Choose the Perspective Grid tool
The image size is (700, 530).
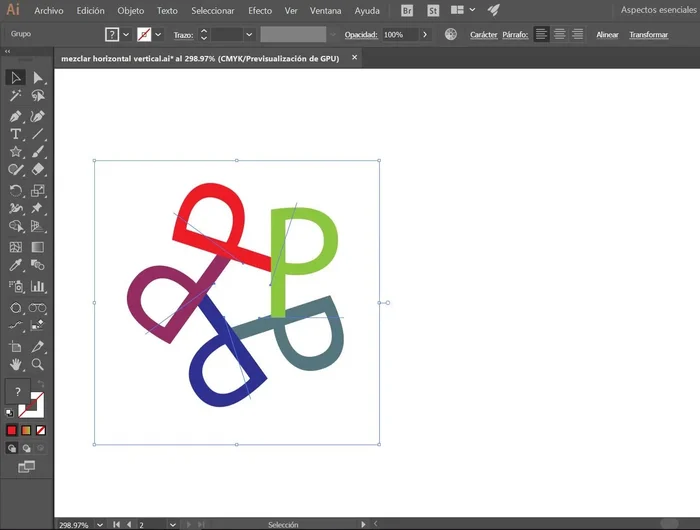(x=38, y=226)
